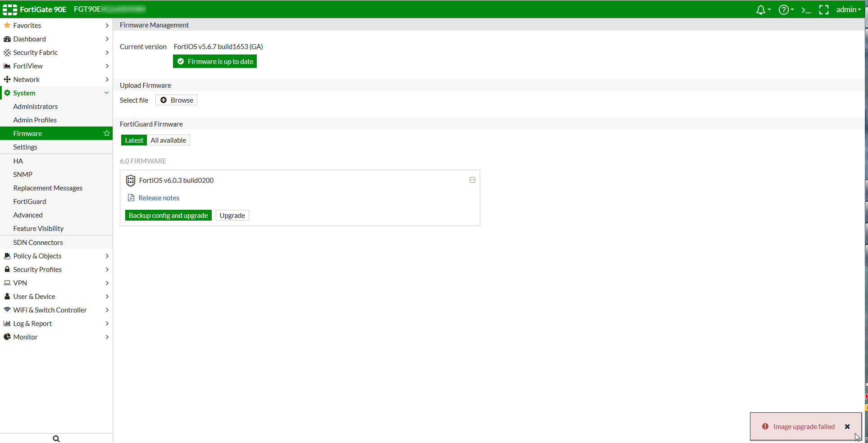Click the Security Fabric icon
The height and width of the screenshot is (443, 868).
click(x=7, y=52)
